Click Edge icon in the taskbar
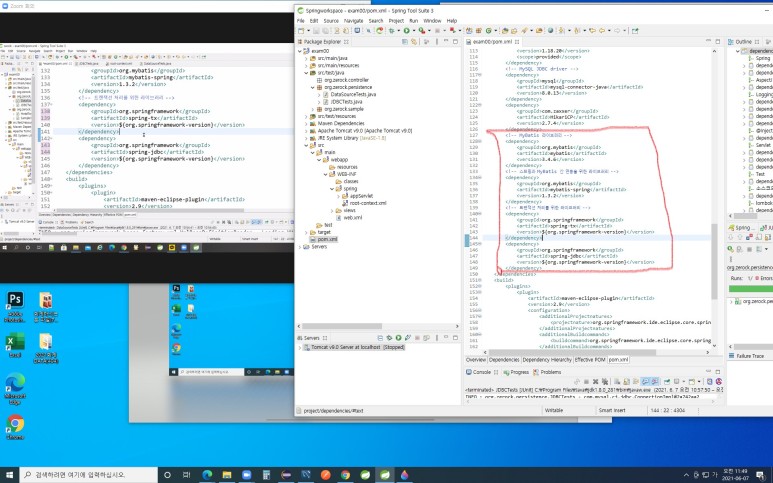 [x=207, y=475]
